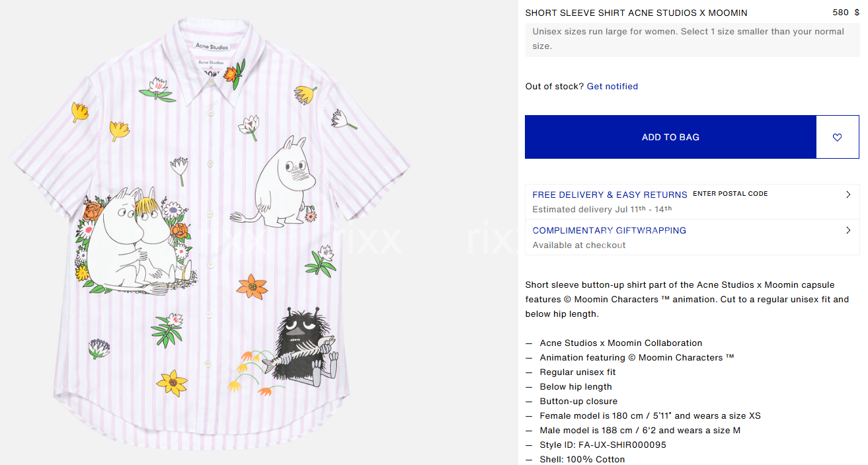Click the Style ID FA-UX-SHIR000095 line
Screen dimensions: 868x465
coord(603,444)
